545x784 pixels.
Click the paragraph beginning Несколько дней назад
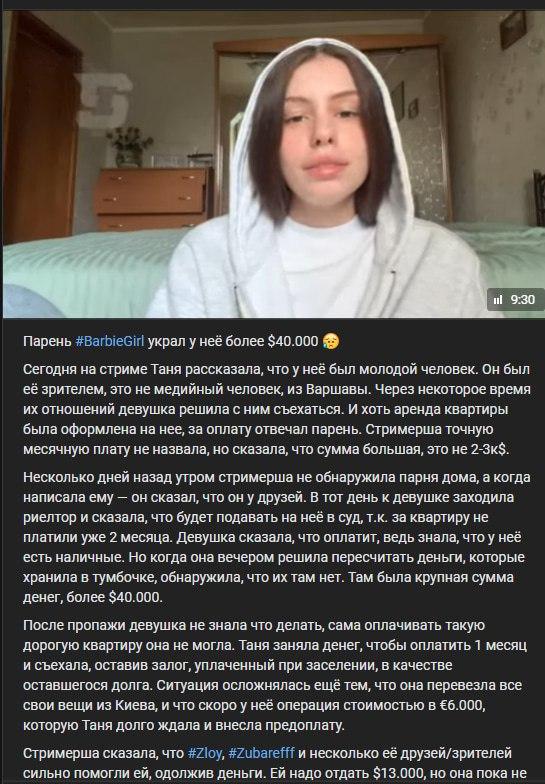click(x=276, y=537)
